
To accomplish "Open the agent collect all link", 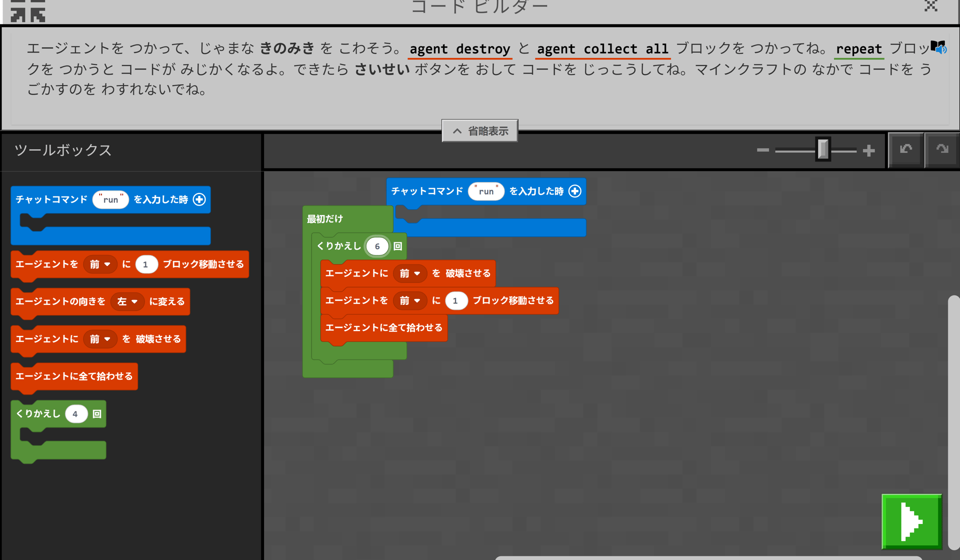I will [x=602, y=49].
